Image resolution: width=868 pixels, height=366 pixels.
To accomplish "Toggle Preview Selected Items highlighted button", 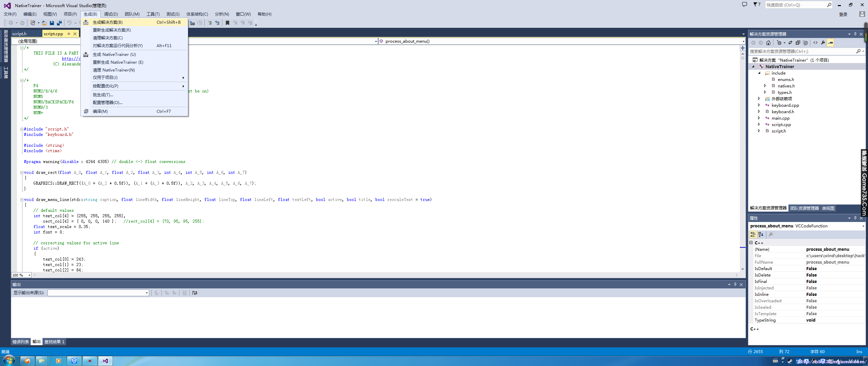I will pos(830,43).
